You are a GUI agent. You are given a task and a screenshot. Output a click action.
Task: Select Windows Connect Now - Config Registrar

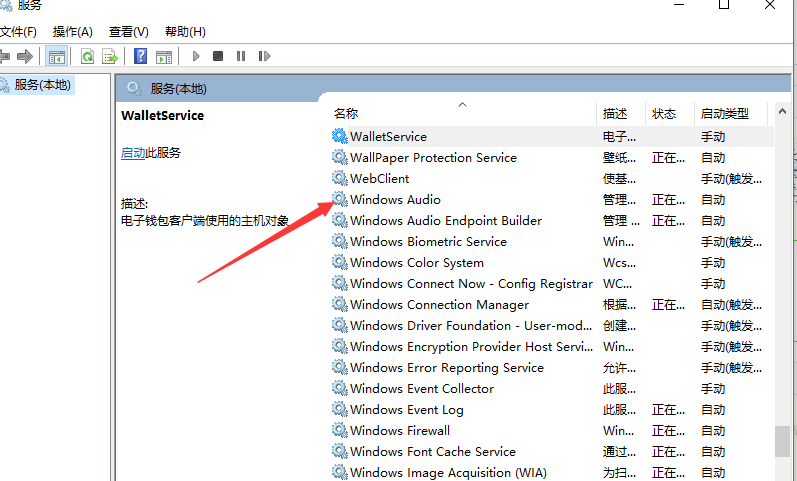click(552, 284)
